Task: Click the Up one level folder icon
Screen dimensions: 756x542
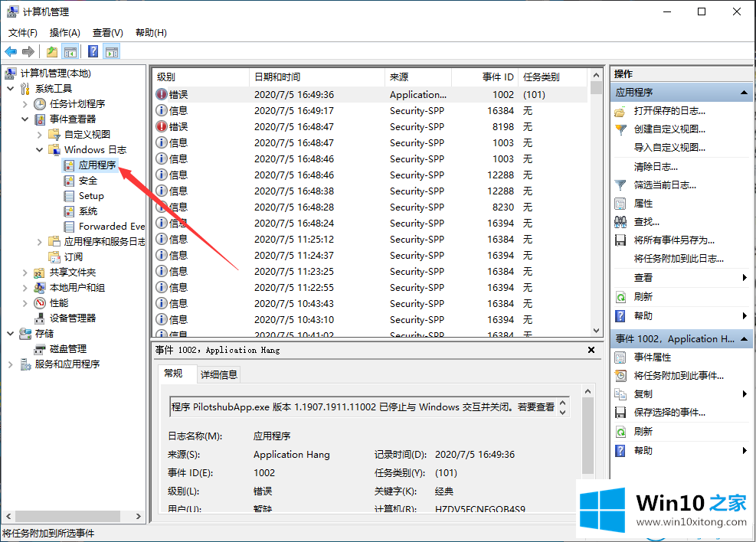Action: click(x=52, y=51)
